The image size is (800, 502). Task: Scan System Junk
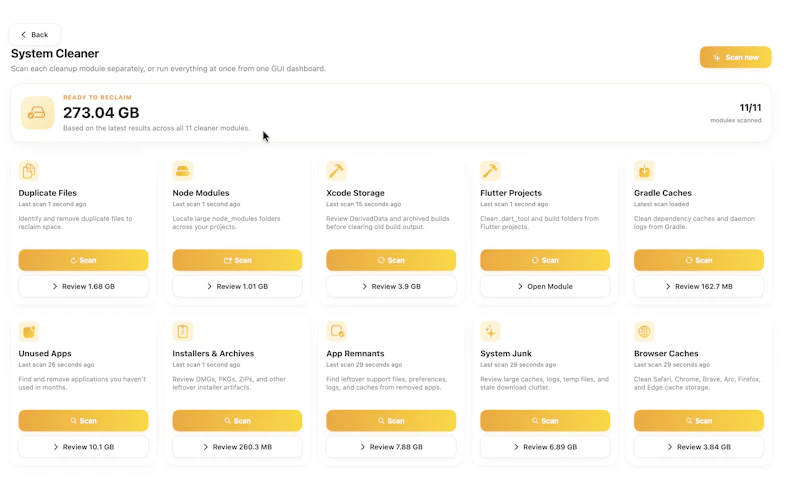pyautogui.click(x=545, y=421)
